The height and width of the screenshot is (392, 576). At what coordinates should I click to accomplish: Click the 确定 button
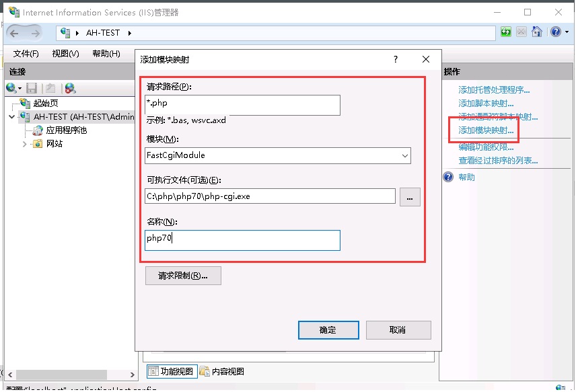(328, 330)
